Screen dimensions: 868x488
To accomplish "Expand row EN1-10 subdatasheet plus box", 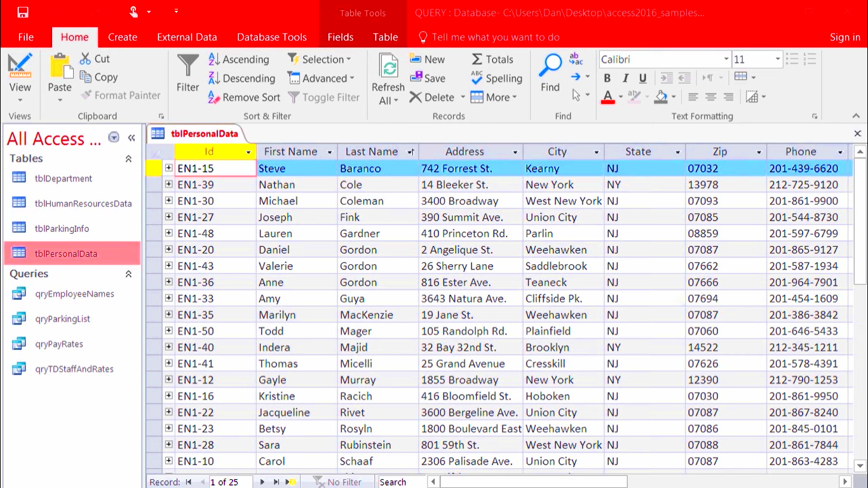I will pyautogui.click(x=169, y=461).
